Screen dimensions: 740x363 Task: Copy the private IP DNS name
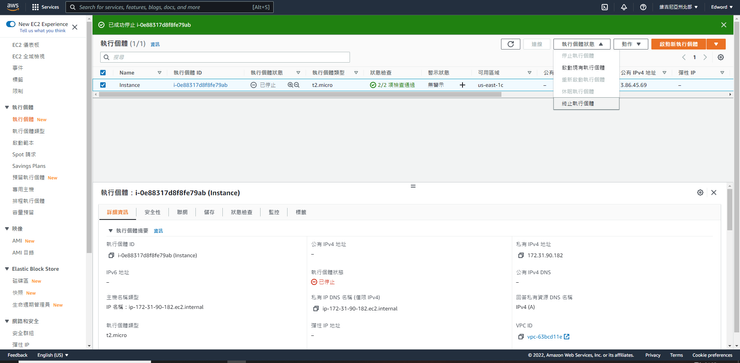point(316,309)
